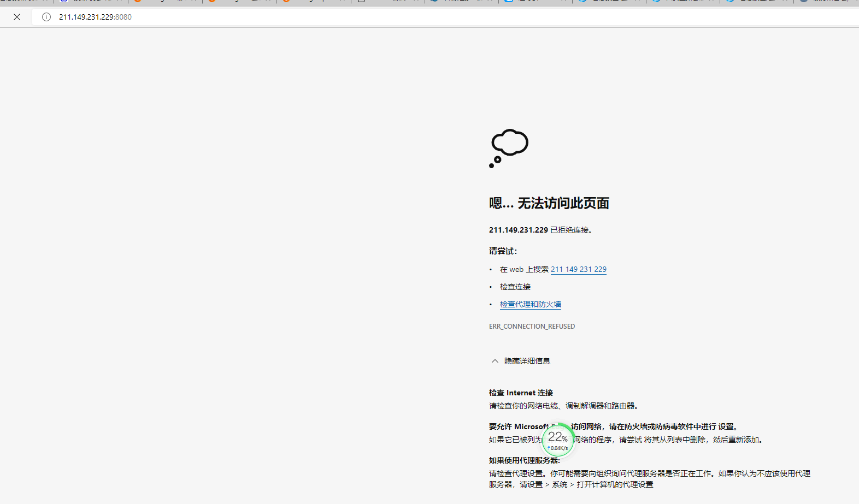Open the site information icon in address bar

click(46, 17)
